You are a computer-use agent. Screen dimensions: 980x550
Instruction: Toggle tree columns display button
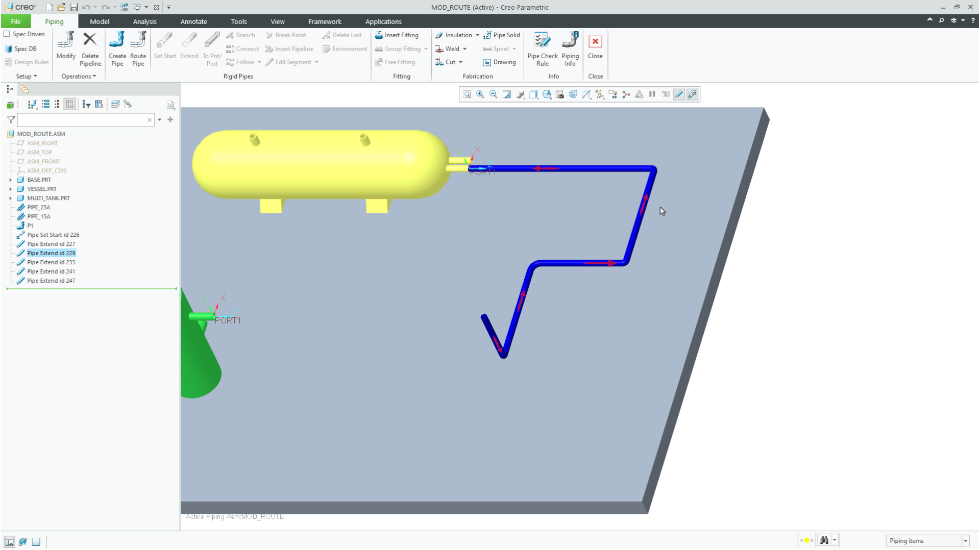(x=69, y=104)
